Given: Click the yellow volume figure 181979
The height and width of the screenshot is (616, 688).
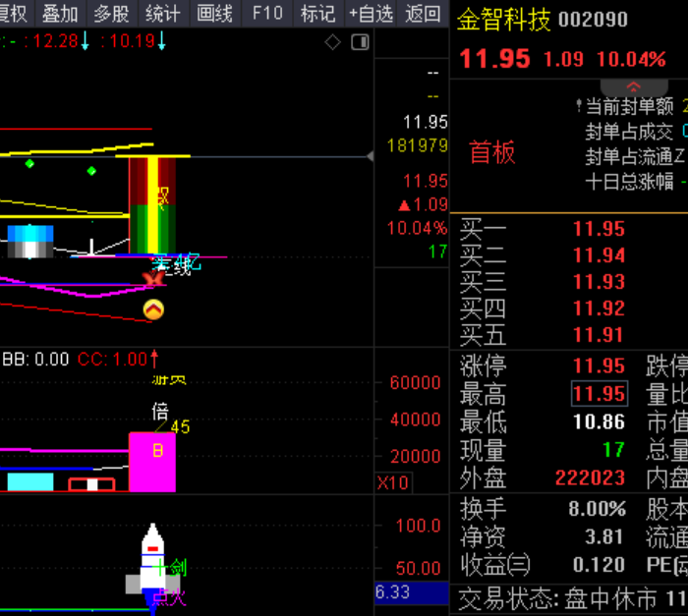Looking at the screenshot, I should click(418, 145).
